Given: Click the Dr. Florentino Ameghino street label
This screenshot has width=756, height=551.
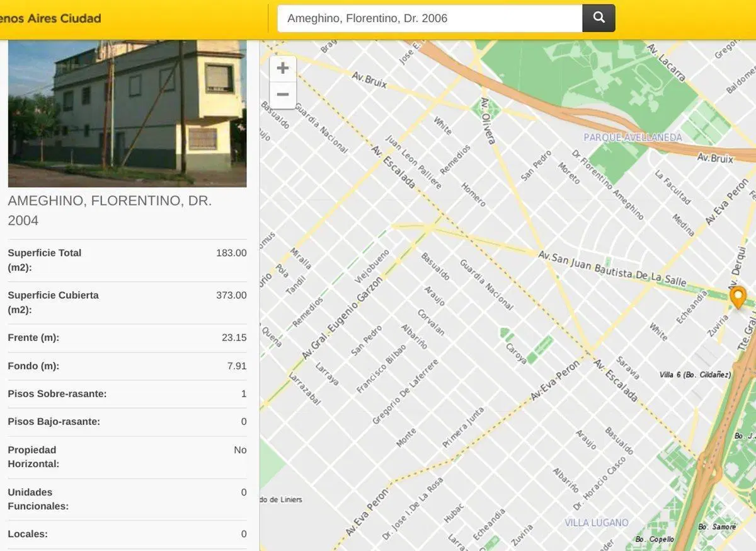Looking at the screenshot, I should click(x=607, y=185).
